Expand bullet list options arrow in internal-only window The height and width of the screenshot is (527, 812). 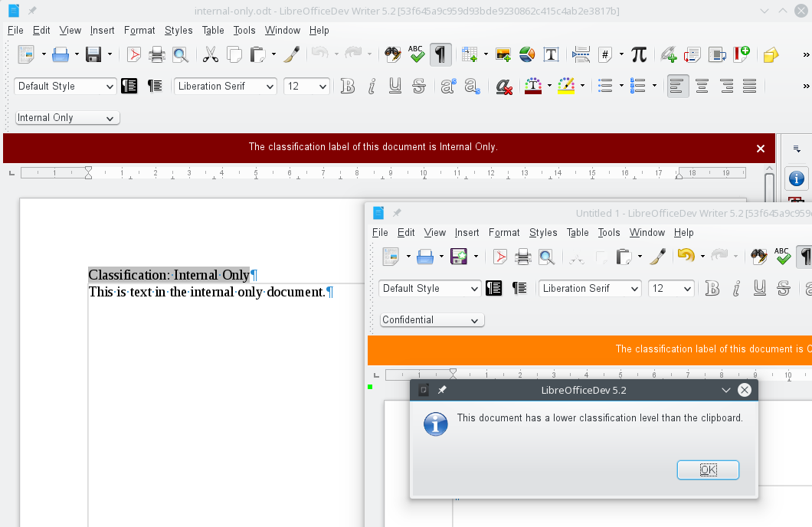coord(621,86)
